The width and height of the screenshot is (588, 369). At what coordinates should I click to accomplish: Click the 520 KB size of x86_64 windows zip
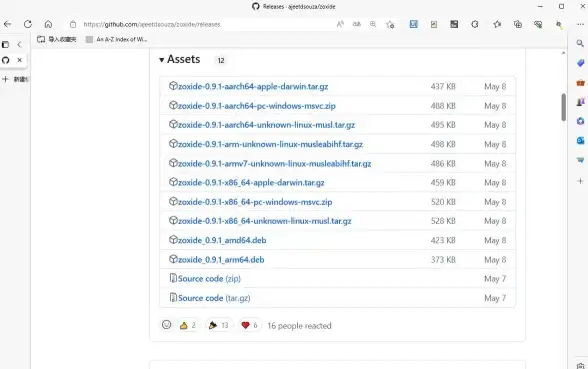tap(443, 202)
